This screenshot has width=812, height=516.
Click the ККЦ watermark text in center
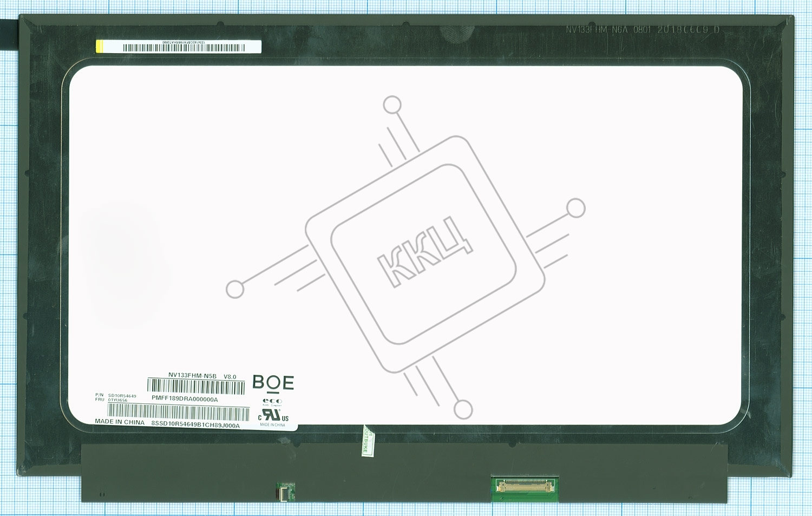(424, 252)
